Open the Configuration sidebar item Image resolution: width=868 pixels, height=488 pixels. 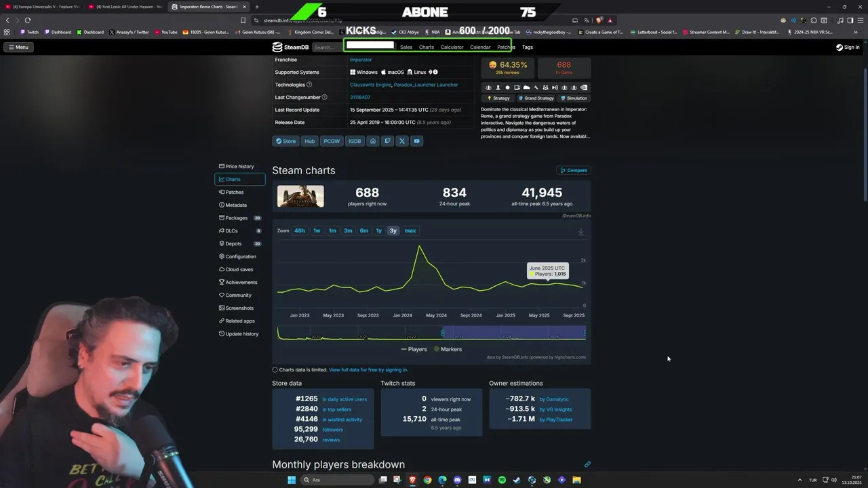[239, 256]
